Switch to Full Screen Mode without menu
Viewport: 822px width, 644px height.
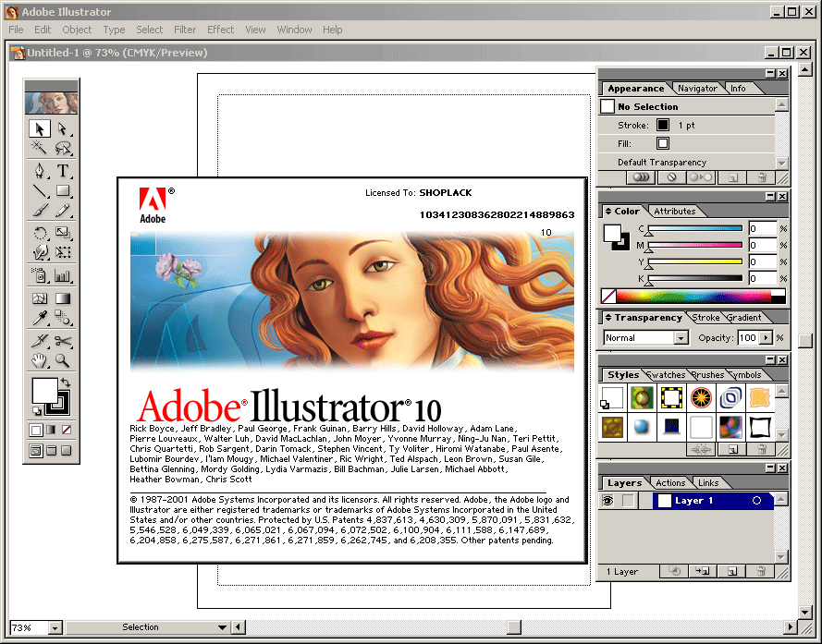coord(66,451)
